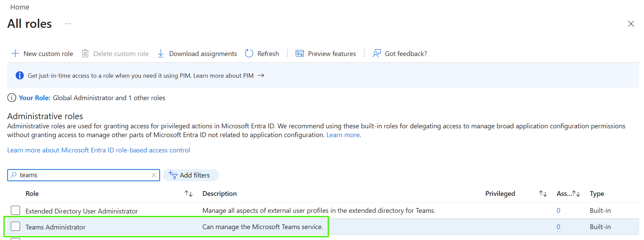
Task: Check the Extended Directory User Administrator checkbox
Action: point(16,210)
